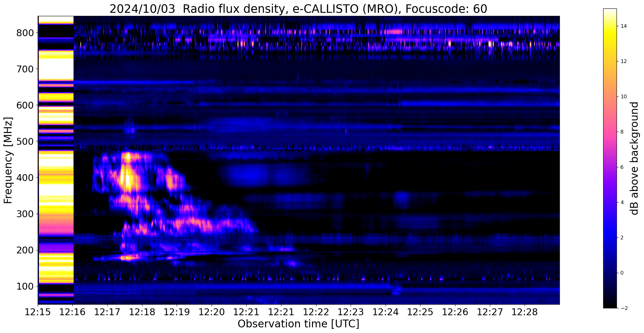The width and height of the screenshot is (644, 333).
Task: Click the 6 colorbar tick value
Action: 622,167
